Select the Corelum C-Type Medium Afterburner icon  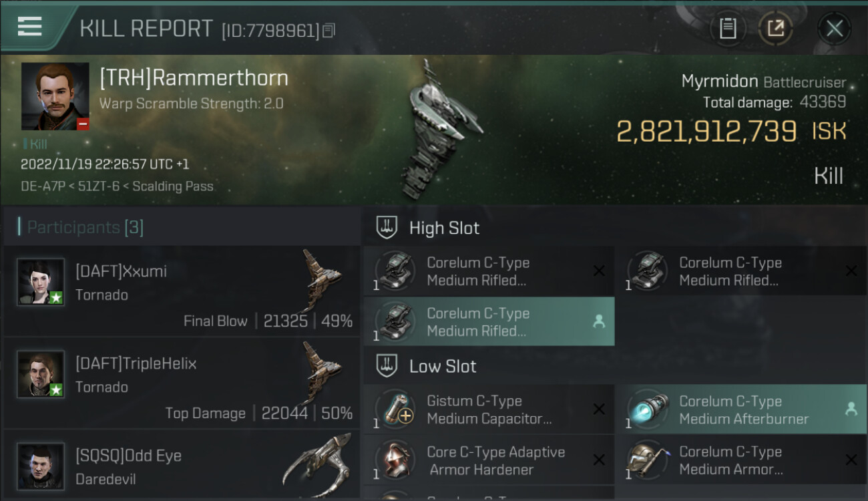coord(648,409)
